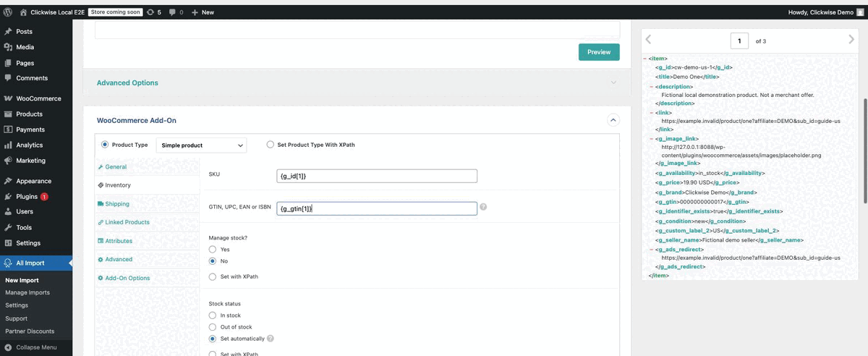Image resolution: width=868 pixels, height=356 pixels.
Task: Collapse the link XML node
Action: click(x=652, y=113)
